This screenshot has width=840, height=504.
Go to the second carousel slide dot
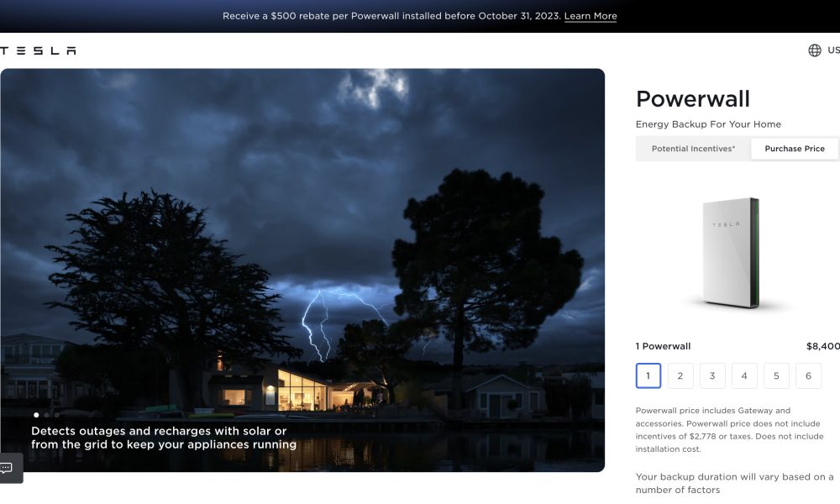[x=46, y=415]
